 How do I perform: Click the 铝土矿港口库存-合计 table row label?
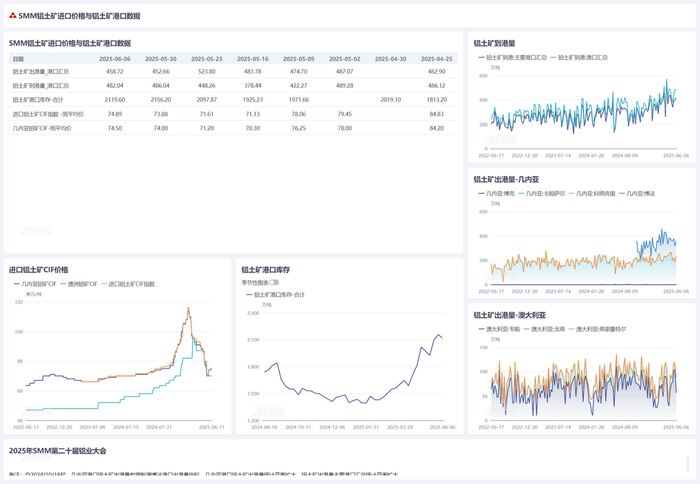pyautogui.click(x=38, y=100)
